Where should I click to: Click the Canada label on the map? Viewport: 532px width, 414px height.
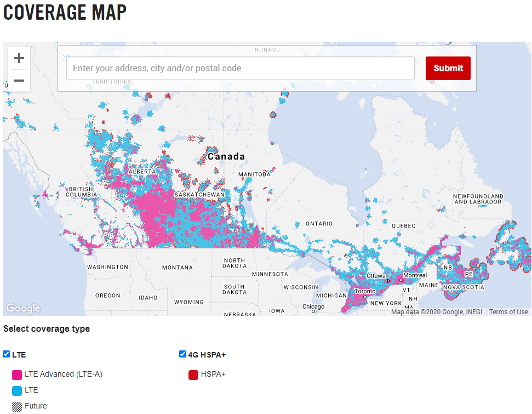click(226, 157)
